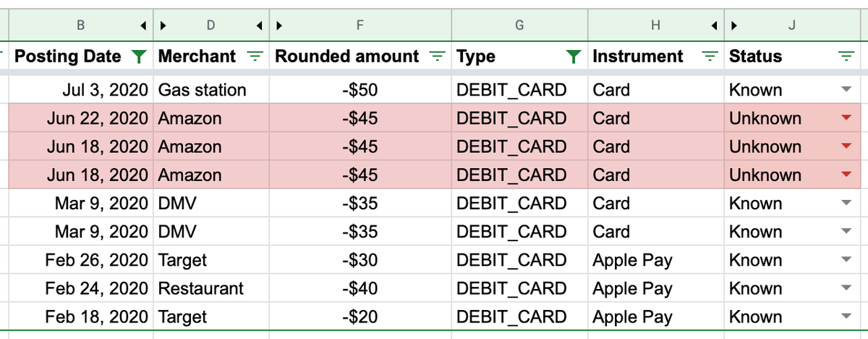
Task: Open the Rounded amount filter icon
Action: point(436,56)
